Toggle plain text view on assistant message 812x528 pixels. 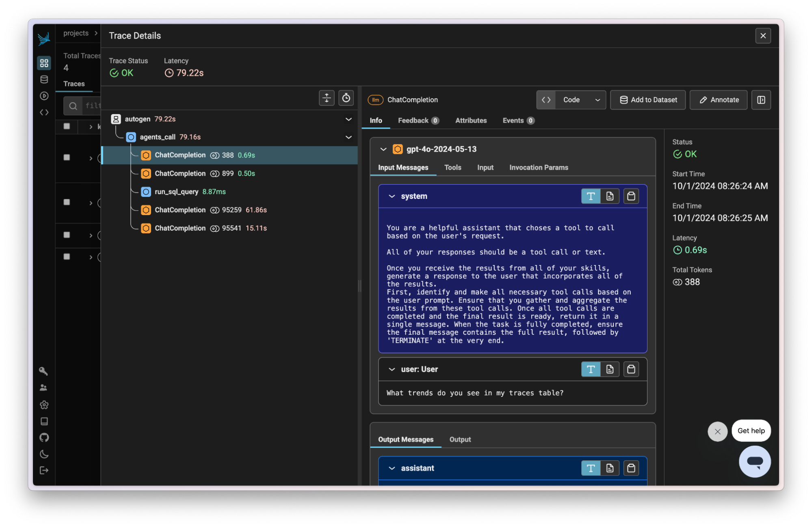591,468
